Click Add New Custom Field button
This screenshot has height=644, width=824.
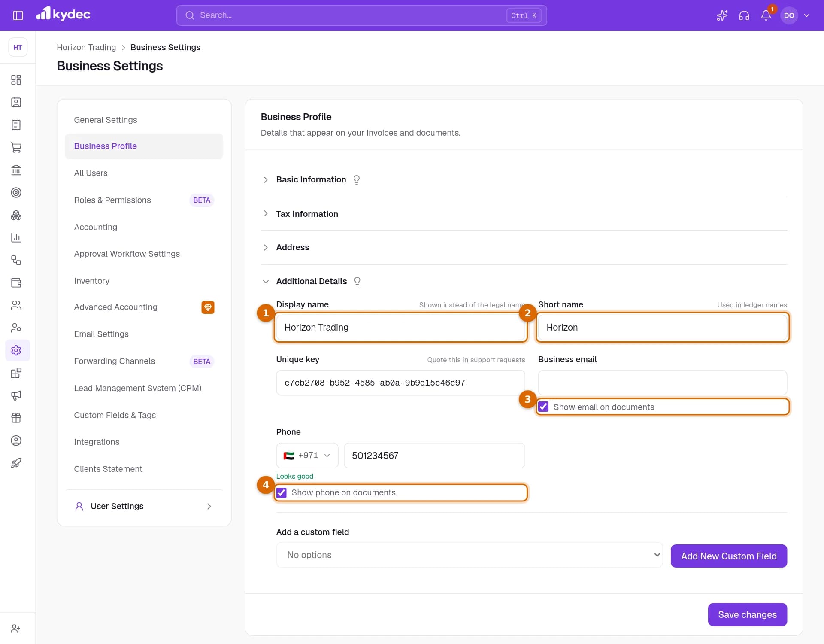[x=729, y=556]
